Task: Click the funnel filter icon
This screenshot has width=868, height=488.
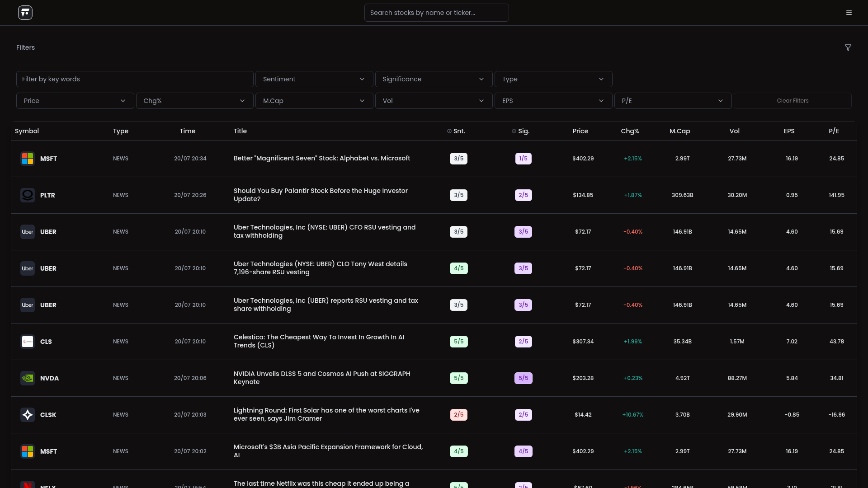Action: pyautogui.click(x=848, y=47)
